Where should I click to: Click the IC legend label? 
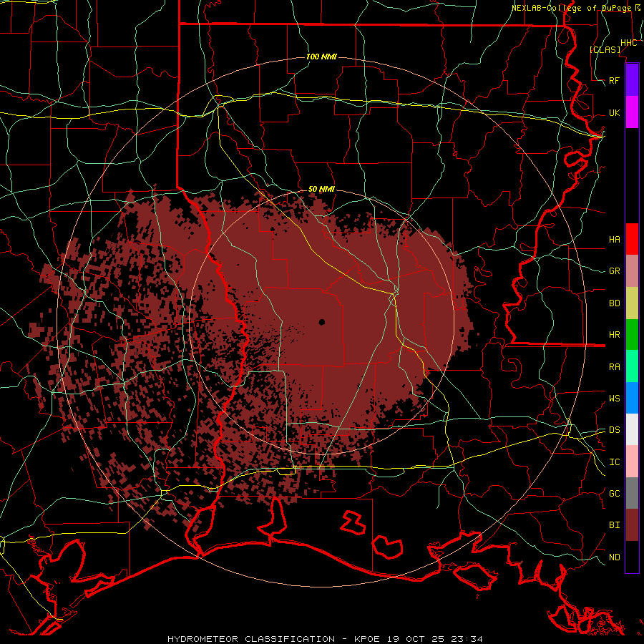pyautogui.click(x=615, y=462)
